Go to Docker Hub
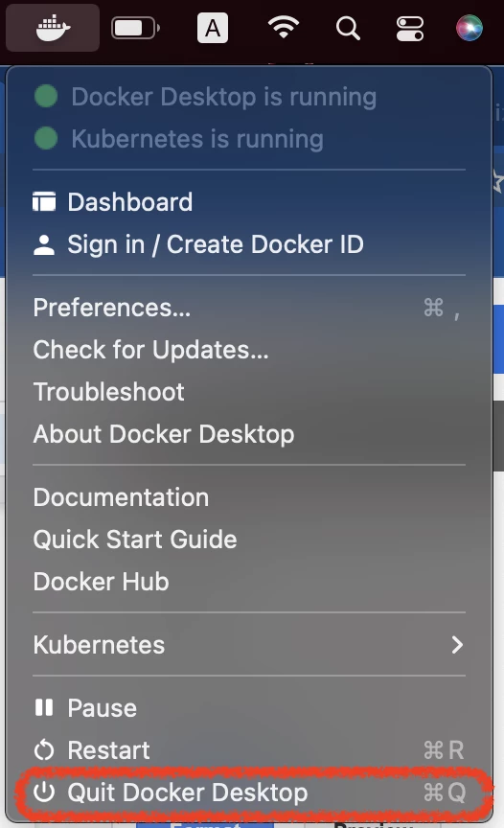504x828 pixels. click(249, 582)
